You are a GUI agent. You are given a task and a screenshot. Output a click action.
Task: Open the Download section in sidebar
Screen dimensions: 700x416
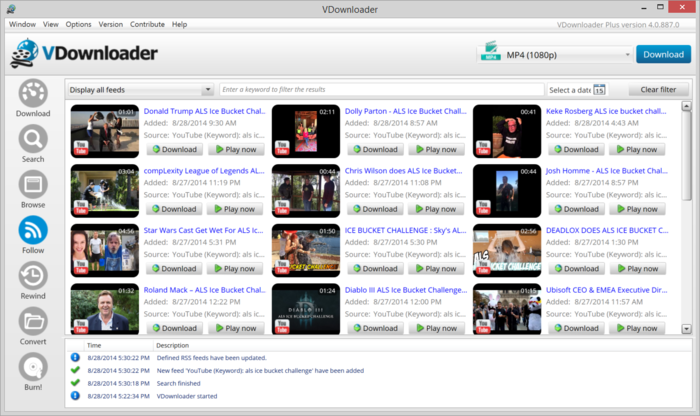(33, 98)
